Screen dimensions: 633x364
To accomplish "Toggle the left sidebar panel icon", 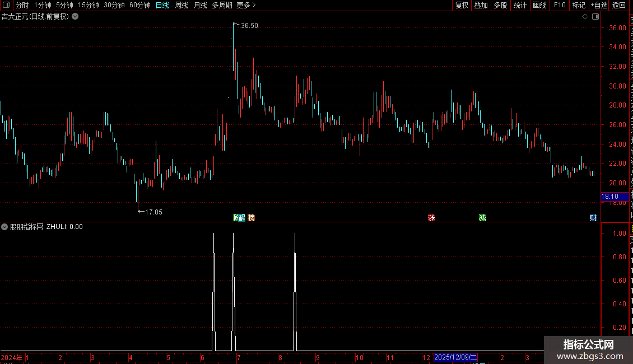I will (x=6, y=5).
